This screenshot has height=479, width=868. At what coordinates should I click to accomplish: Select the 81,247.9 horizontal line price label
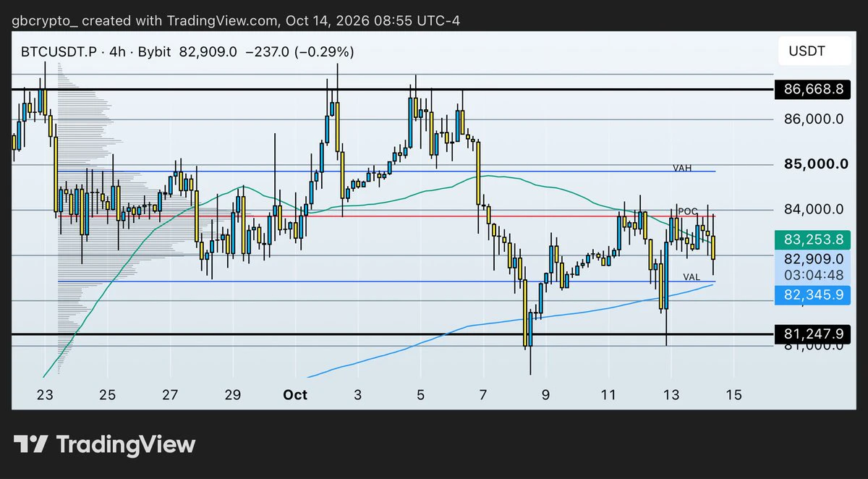pyautogui.click(x=813, y=334)
